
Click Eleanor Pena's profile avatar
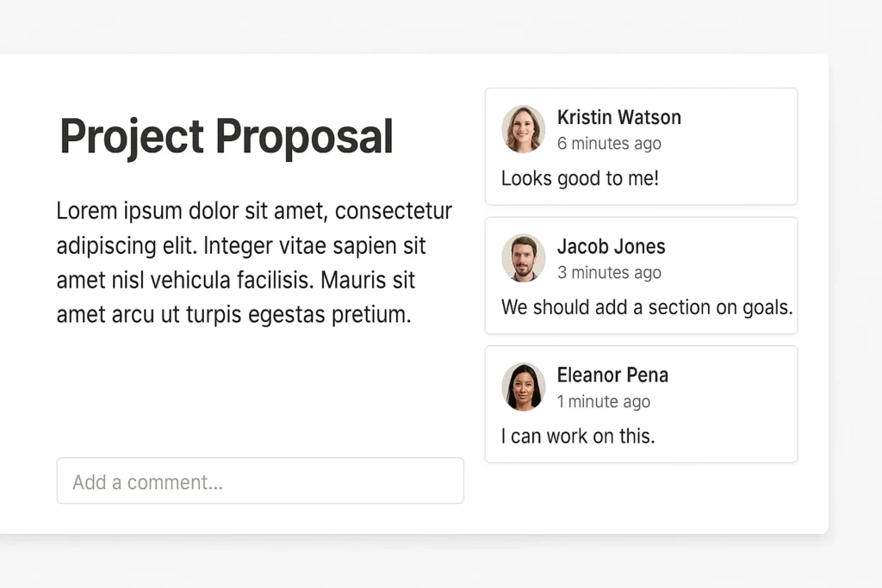(x=524, y=387)
